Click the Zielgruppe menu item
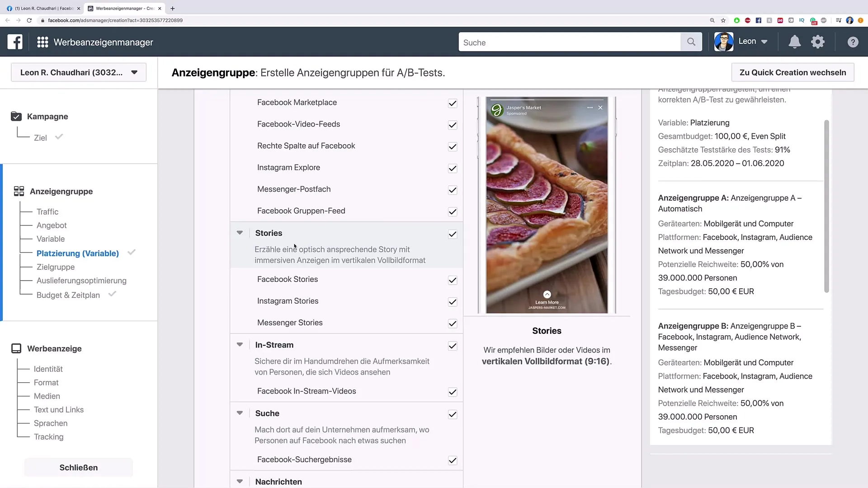The width and height of the screenshot is (868, 488). click(x=55, y=266)
